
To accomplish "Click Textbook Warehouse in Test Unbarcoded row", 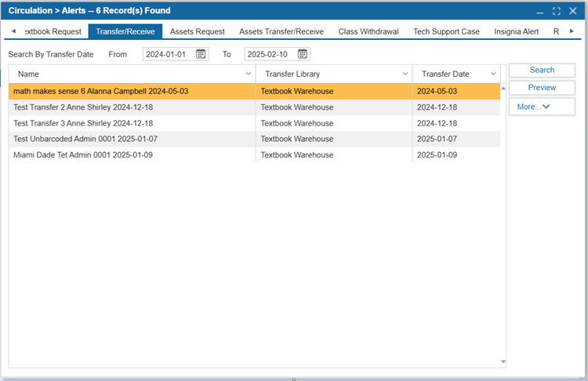I will click(297, 139).
